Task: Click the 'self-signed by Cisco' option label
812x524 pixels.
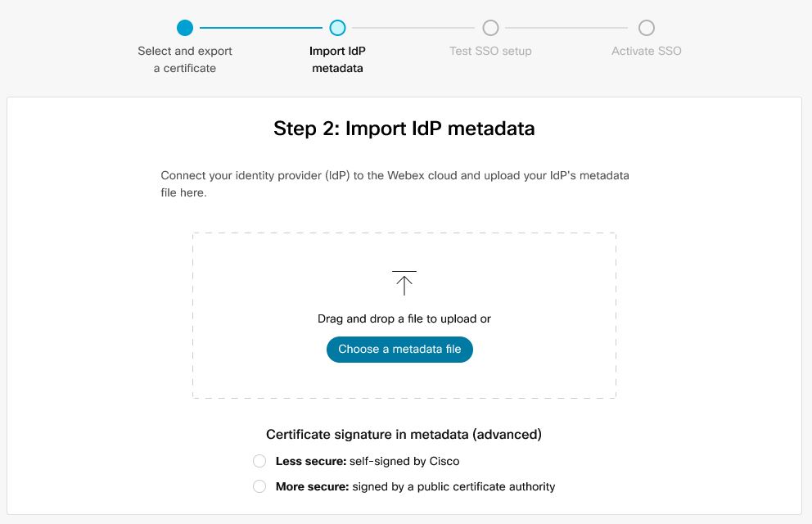Action: 404,461
